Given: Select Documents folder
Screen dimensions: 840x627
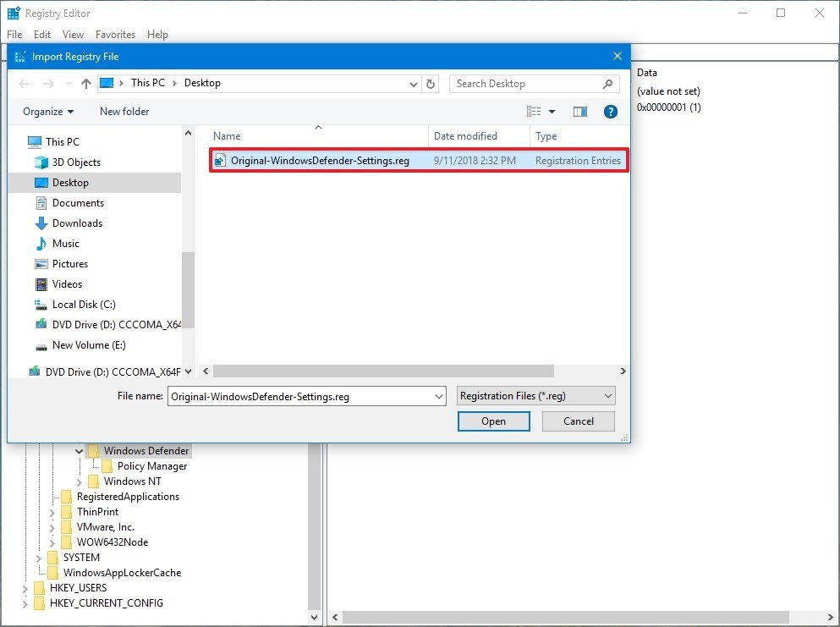Looking at the screenshot, I should [x=78, y=203].
